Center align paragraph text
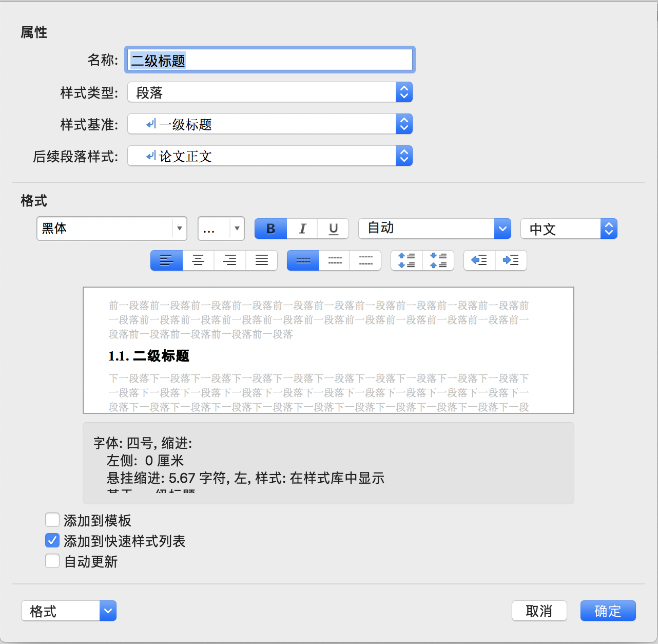The width and height of the screenshot is (658, 644). click(x=198, y=260)
